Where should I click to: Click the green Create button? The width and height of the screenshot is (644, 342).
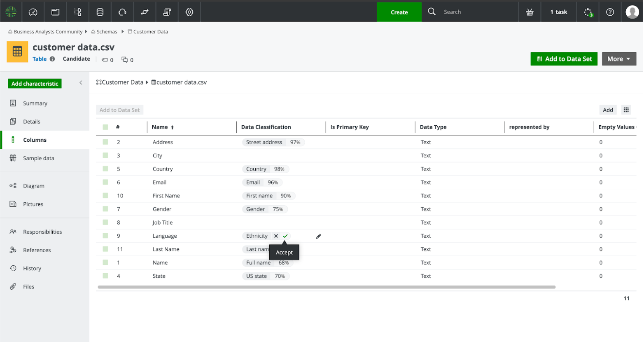pos(399,12)
